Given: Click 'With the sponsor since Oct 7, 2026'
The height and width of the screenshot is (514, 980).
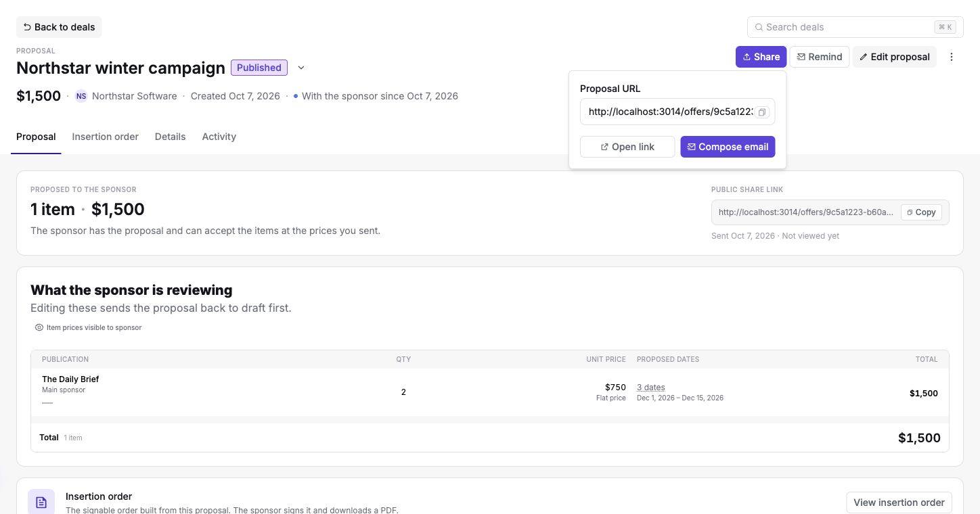Looking at the screenshot, I should pyautogui.click(x=380, y=96).
